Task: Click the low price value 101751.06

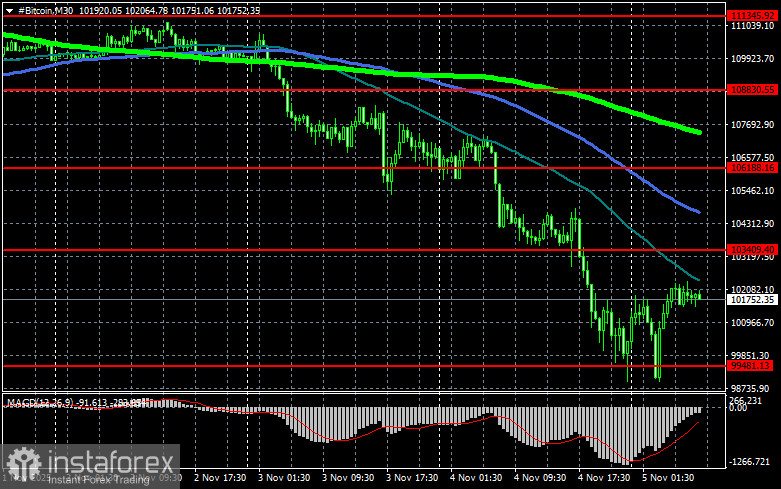Action: point(192,10)
